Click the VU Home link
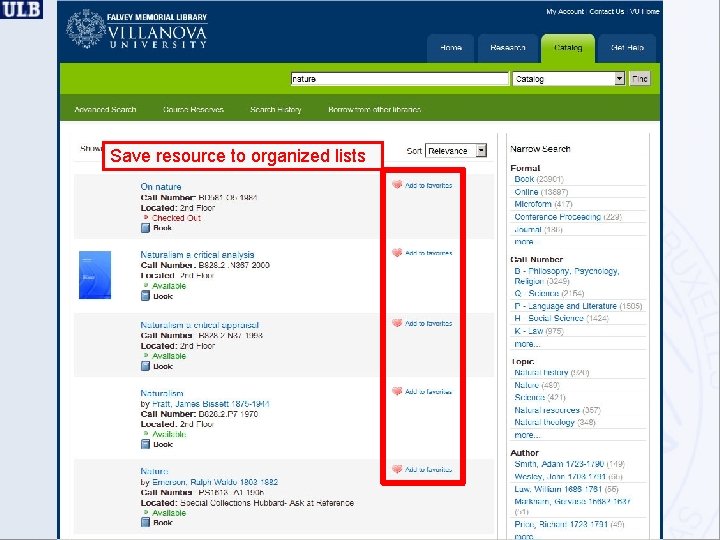720x540 pixels. (x=645, y=11)
